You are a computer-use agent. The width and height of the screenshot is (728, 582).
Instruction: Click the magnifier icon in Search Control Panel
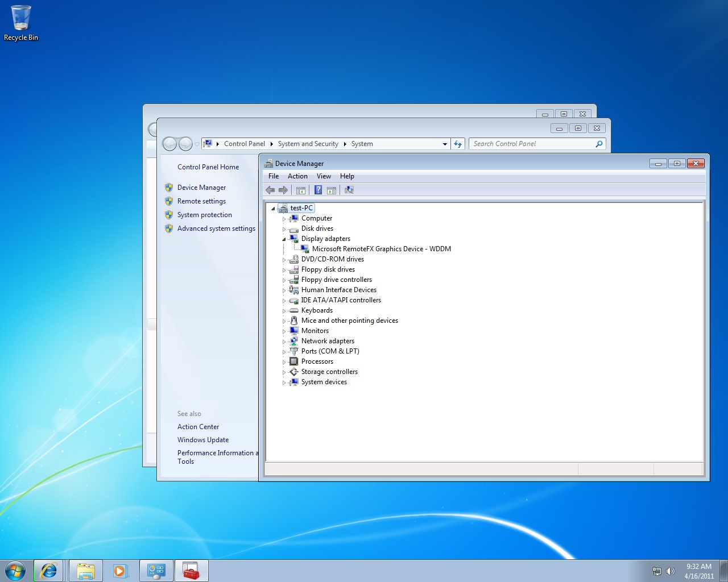[599, 144]
